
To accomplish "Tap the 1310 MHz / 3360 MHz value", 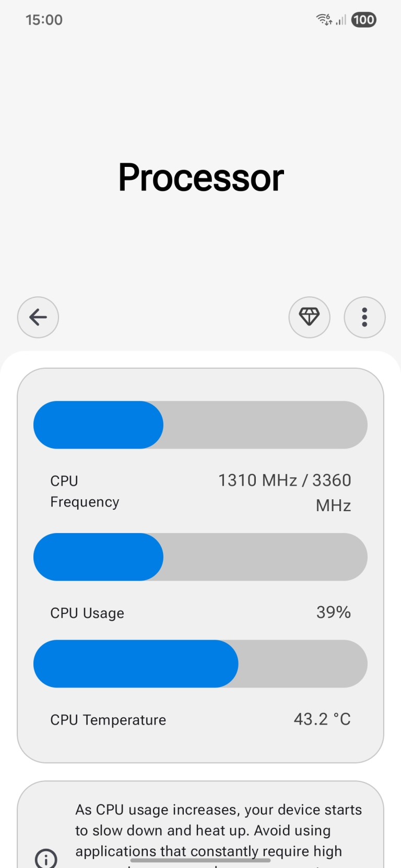I will (285, 492).
